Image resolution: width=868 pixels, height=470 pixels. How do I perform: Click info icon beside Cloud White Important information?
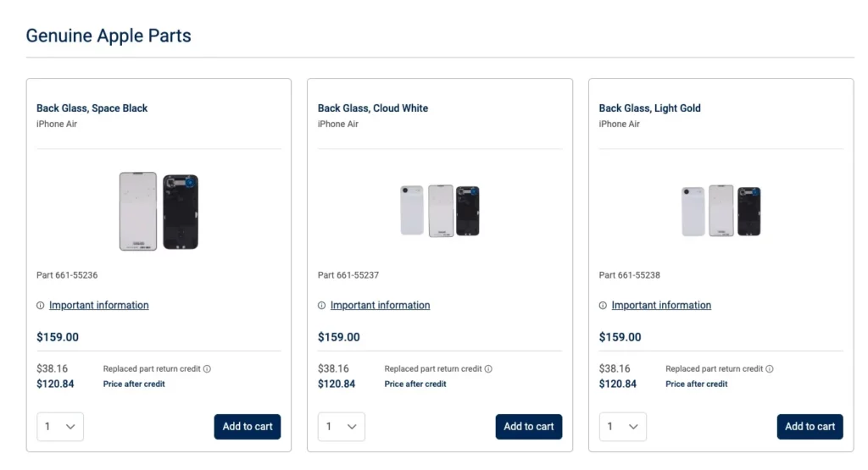point(321,306)
